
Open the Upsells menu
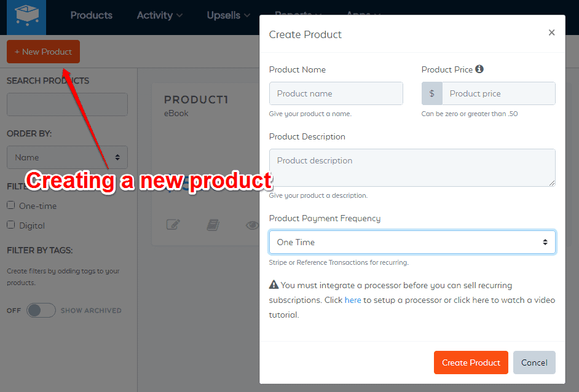pos(228,15)
